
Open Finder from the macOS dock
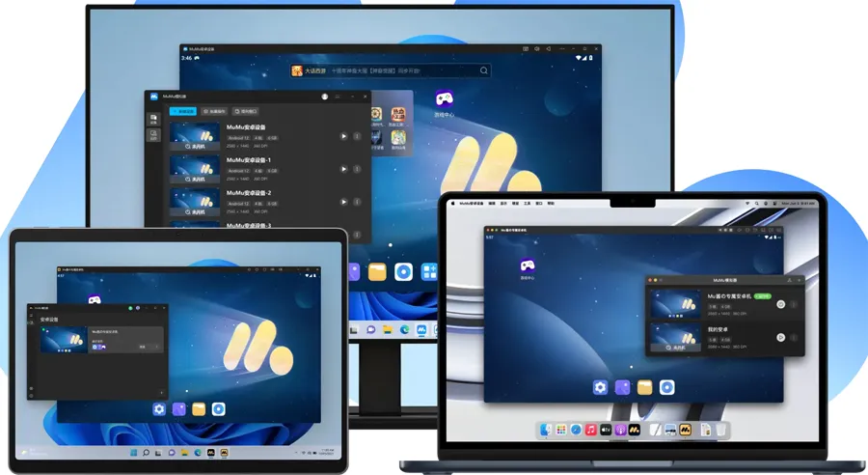pos(546,430)
